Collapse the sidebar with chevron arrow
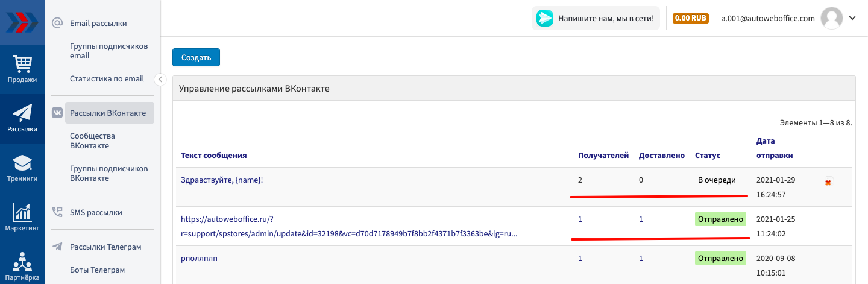The image size is (868, 284). point(160,79)
